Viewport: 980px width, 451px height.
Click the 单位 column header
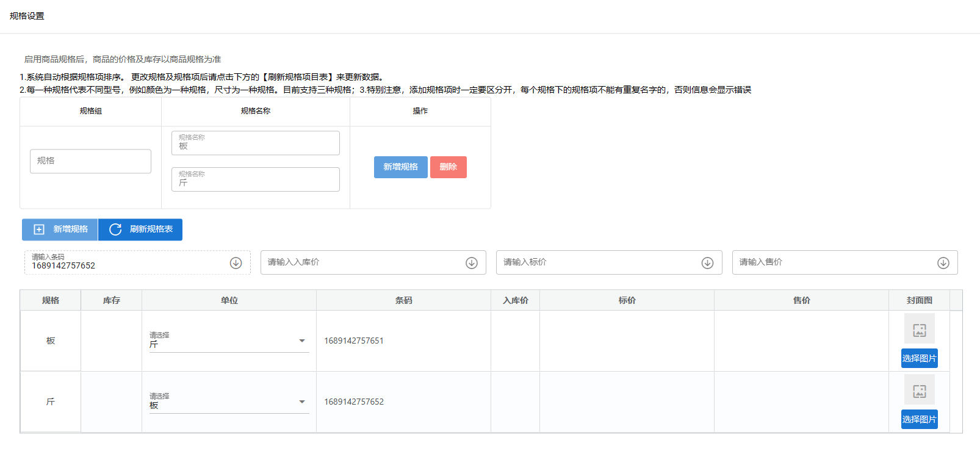(229, 300)
